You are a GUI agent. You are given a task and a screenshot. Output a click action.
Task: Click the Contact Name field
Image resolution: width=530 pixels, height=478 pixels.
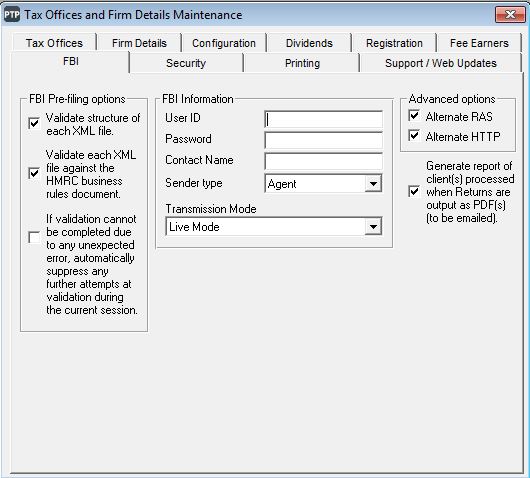click(x=323, y=161)
